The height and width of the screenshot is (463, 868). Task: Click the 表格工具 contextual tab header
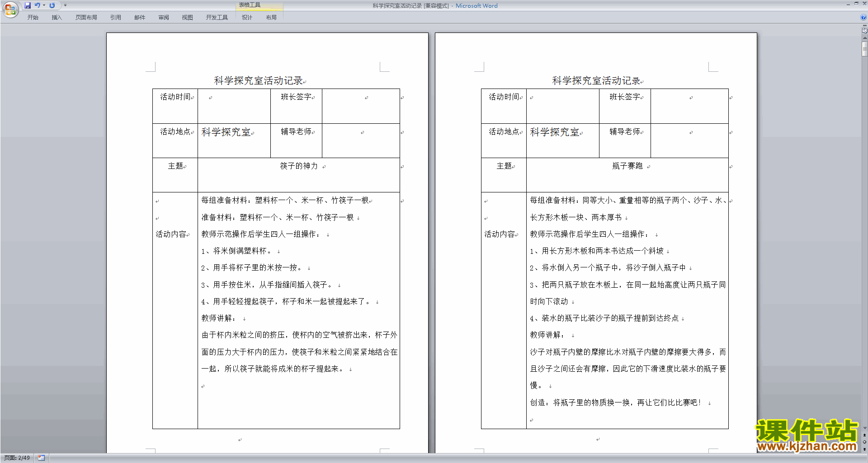point(250,5)
